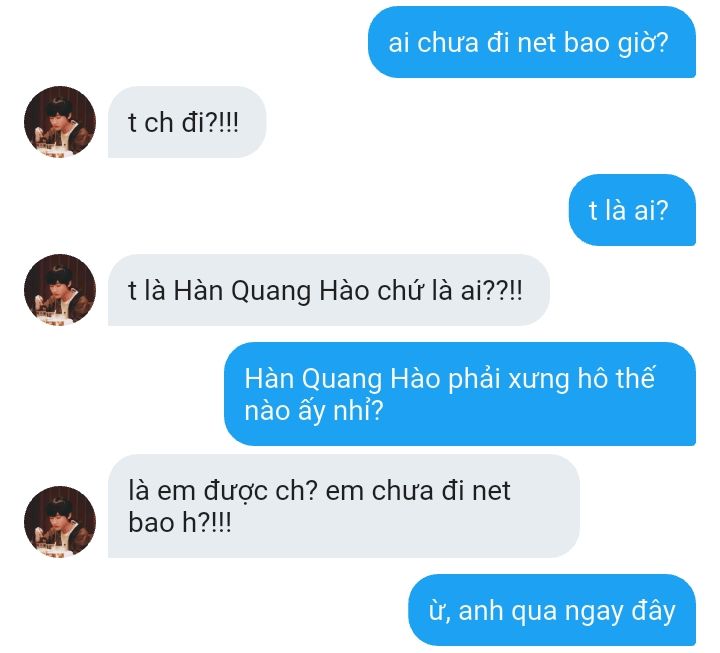This screenshot has height=653, width=720.
Task: Select sent message 't là ai?'
Action: (632, 210)
